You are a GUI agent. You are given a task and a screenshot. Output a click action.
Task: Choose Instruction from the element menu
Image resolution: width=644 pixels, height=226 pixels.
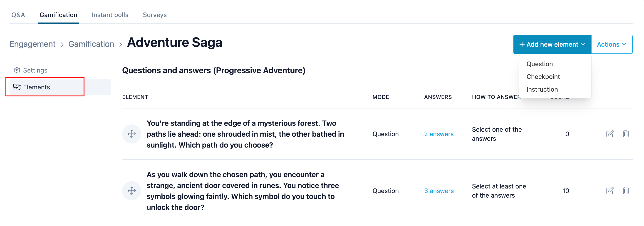coord(542,90)
